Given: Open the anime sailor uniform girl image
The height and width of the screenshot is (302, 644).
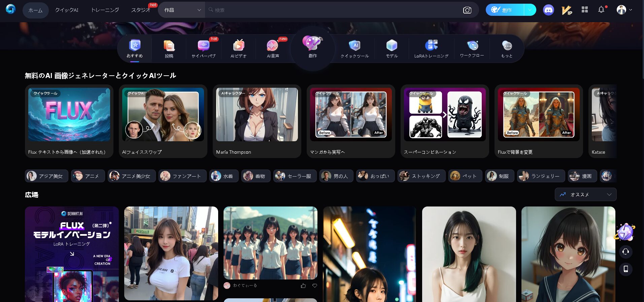Looking at the screenshot, I should (568, 254).
